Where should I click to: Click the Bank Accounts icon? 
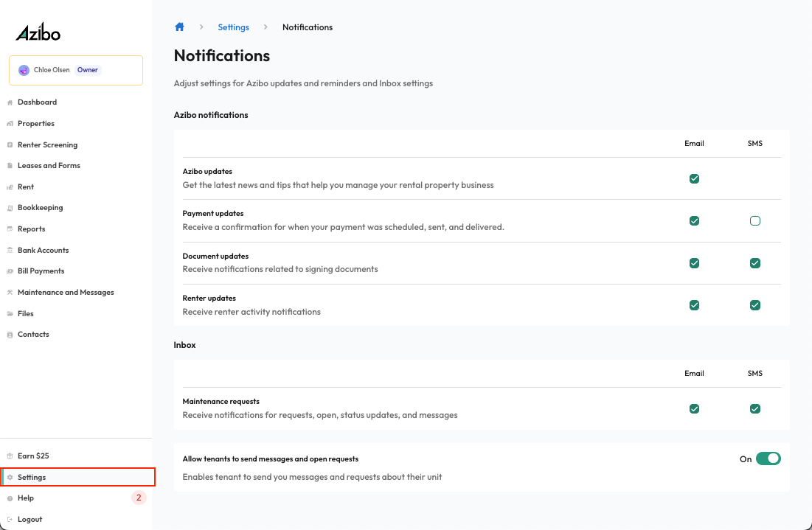point(10,250)
